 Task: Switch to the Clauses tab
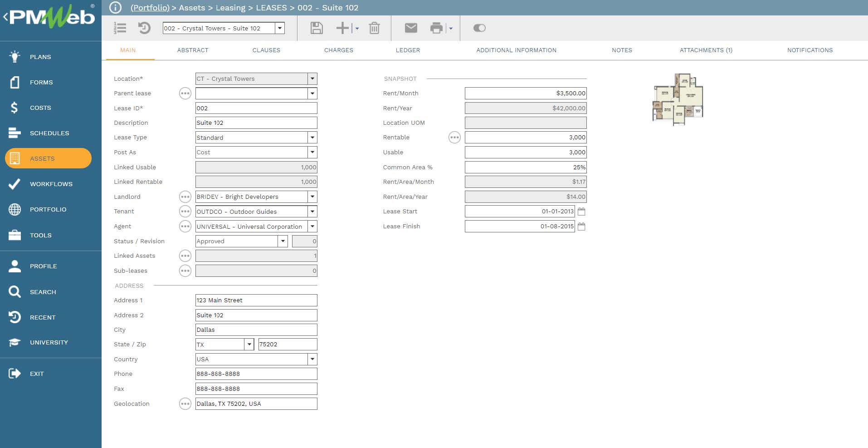point(266,50)
